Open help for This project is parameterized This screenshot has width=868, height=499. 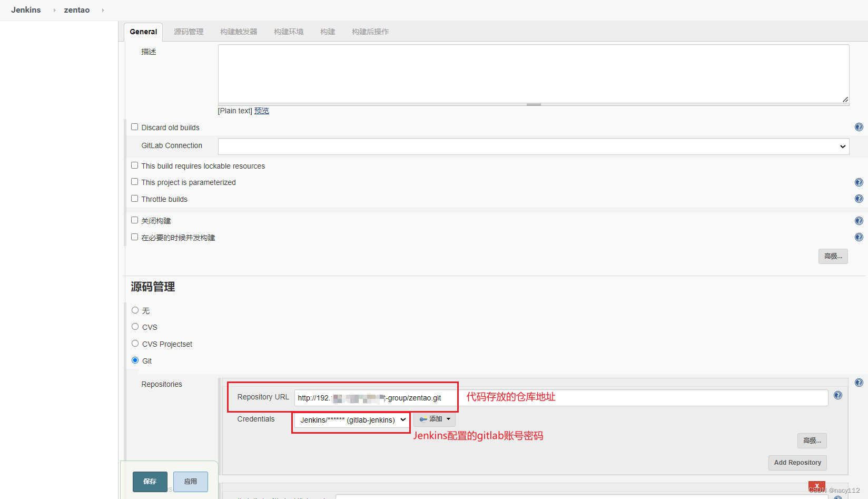tap(859, 182)
